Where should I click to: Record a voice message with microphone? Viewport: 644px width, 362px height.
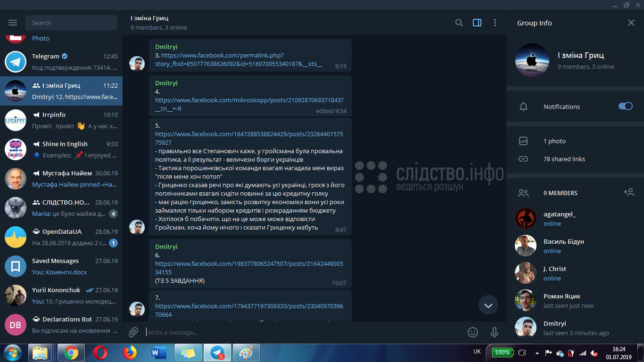(x=495, y=332)
